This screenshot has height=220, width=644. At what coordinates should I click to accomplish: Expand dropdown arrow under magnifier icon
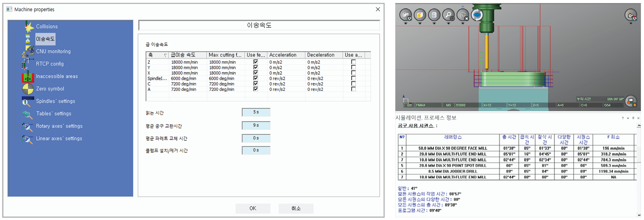[448, 24]
